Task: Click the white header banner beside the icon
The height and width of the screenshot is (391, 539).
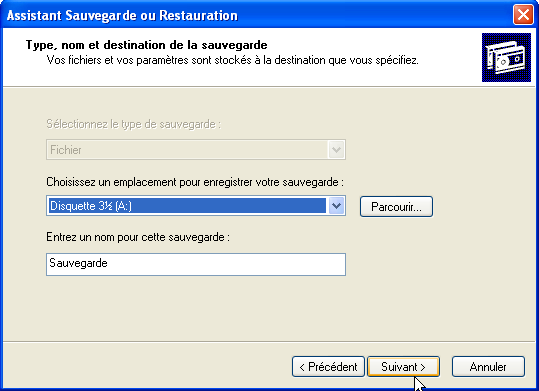Action: tap(242, 57)
